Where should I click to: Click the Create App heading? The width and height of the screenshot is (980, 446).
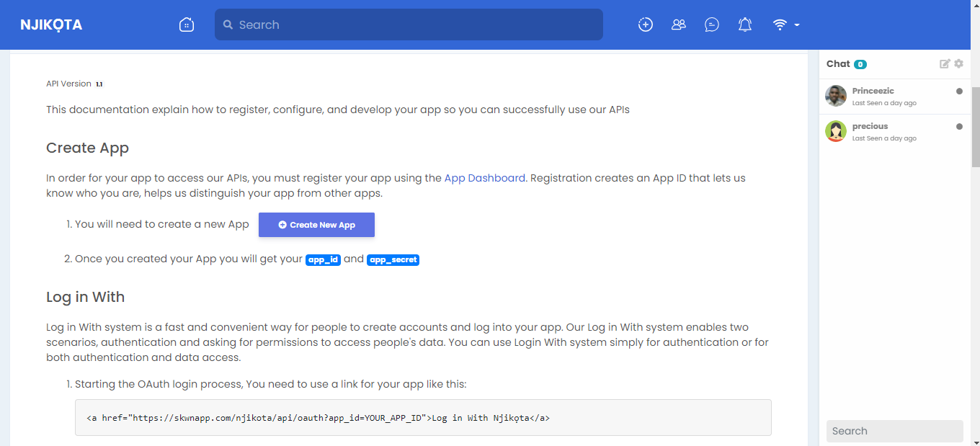[87, 148]
